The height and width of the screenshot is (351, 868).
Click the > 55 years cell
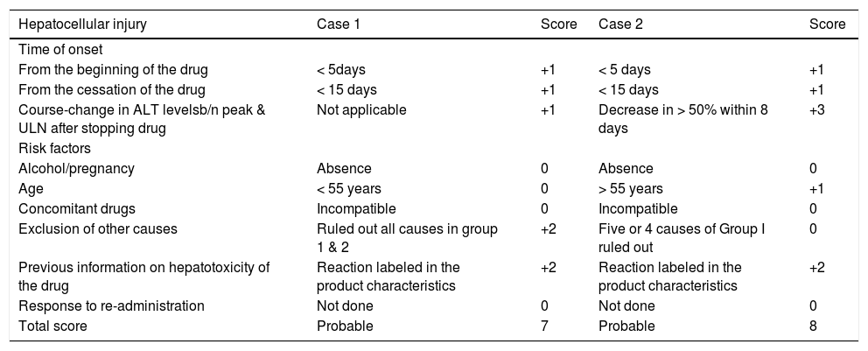[630, 189]
